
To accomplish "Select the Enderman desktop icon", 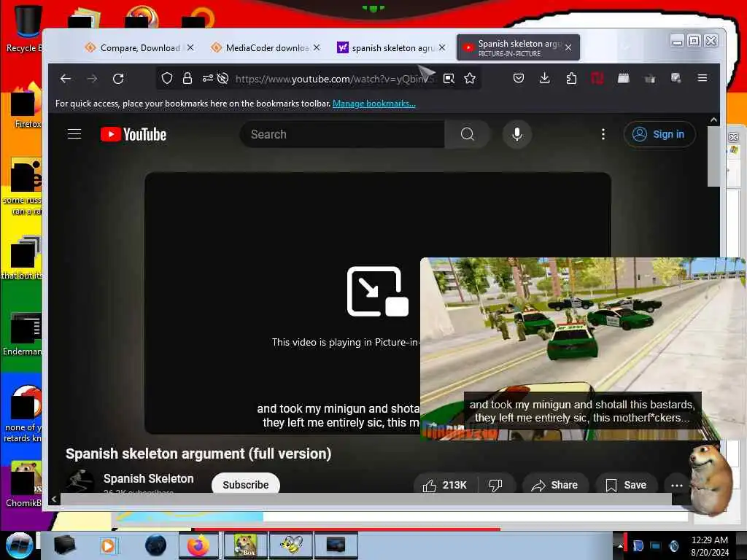I will pyautogui.click(x=23, y=333).
